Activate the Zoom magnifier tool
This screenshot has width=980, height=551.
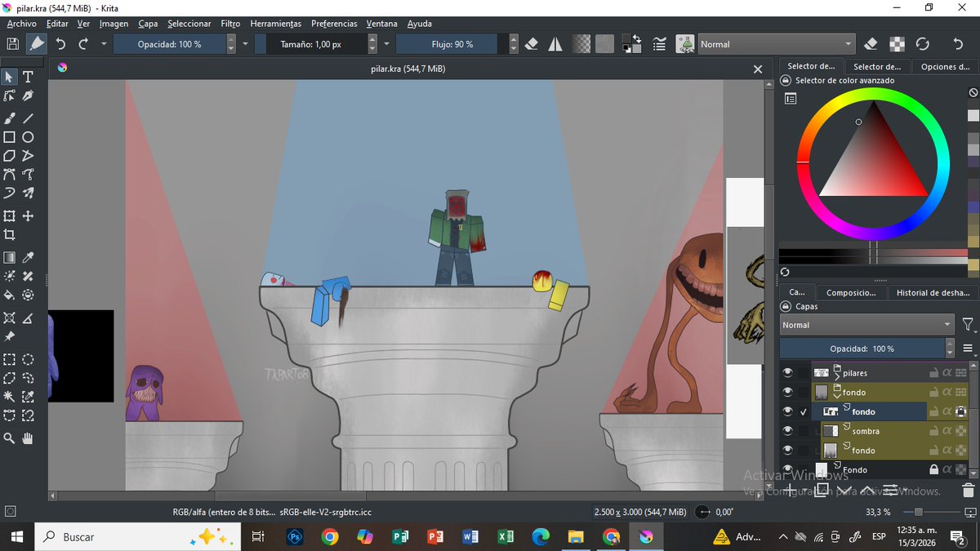(x=9, y=438)
